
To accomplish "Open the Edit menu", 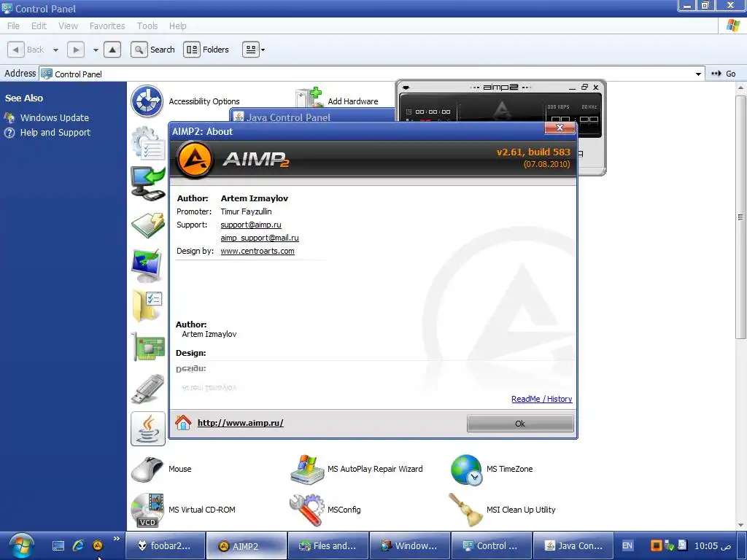I will pyautogui.click(x=39, y=26).
